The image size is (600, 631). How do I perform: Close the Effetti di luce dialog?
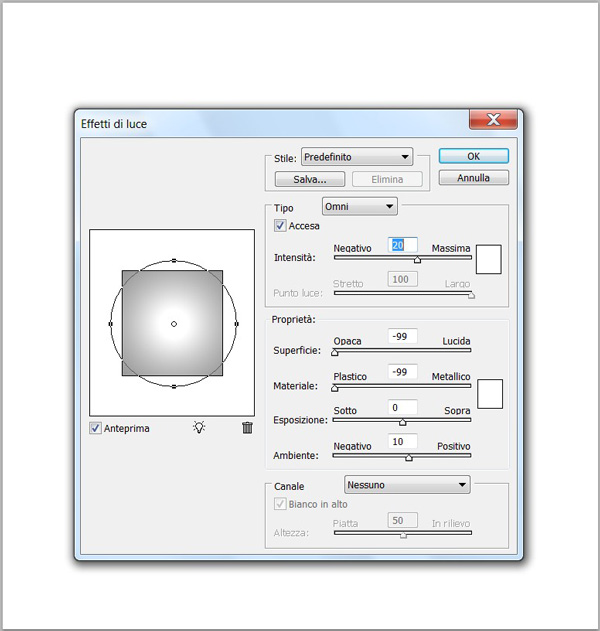(x=492, y=121)
